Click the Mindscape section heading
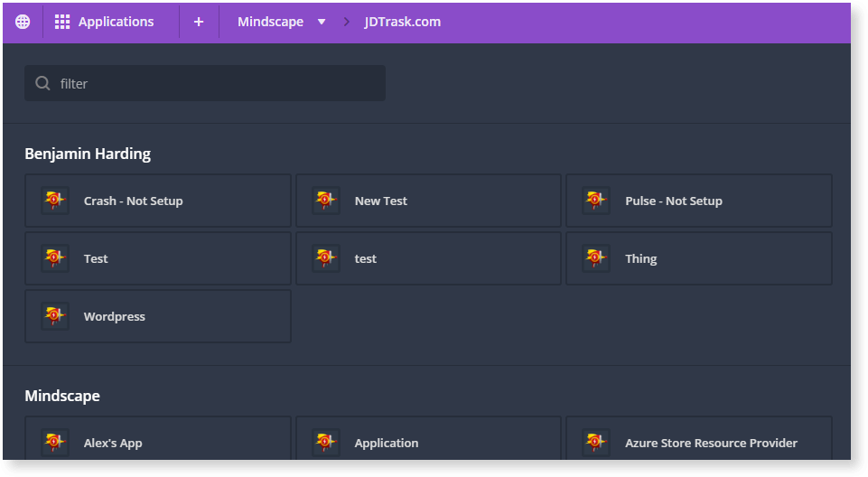868x477 pixels. (62, 396)
